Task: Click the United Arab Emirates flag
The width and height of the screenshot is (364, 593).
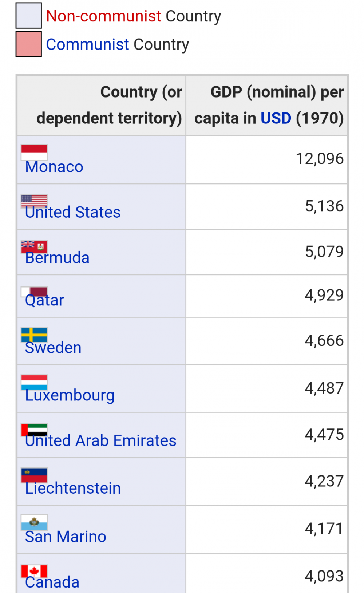Action: pos(34,429)
